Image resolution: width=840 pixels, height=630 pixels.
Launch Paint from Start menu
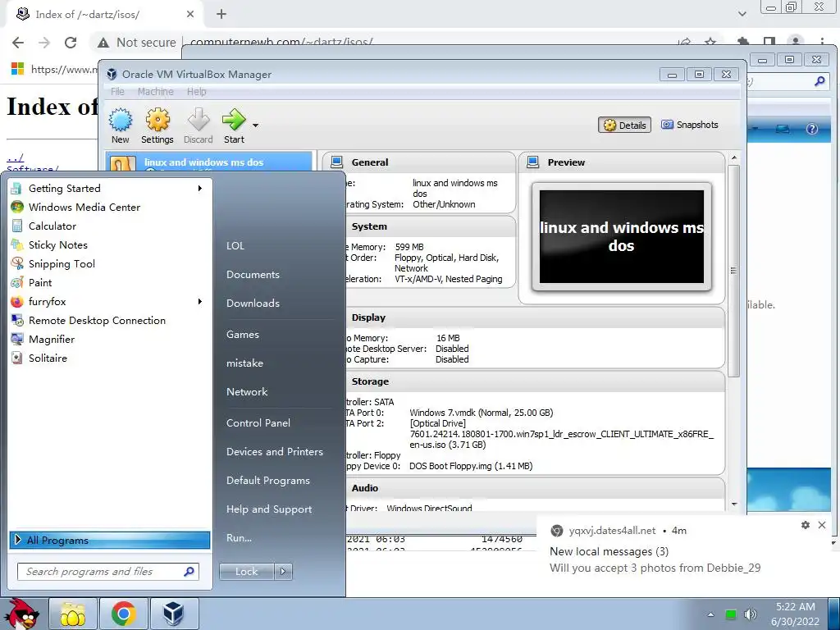tap(107, 282)
